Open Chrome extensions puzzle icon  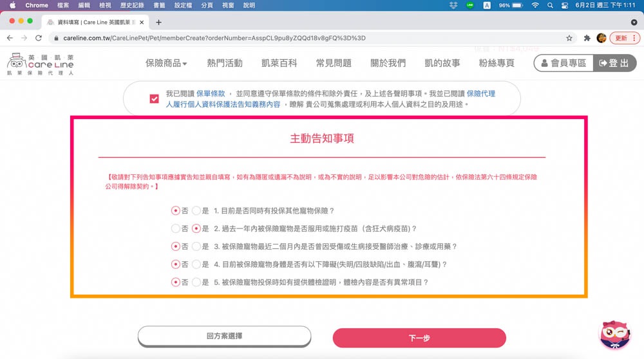click(587, 38)
